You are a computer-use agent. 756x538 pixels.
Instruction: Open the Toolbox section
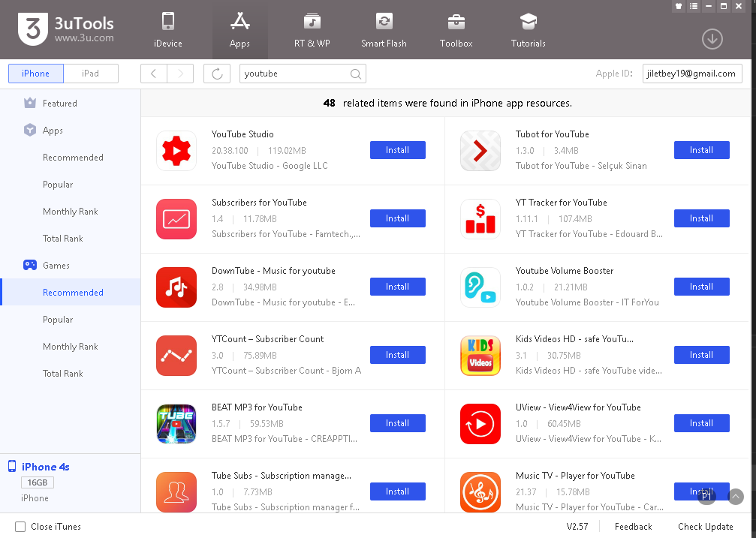pyautogui.click(x=456, y=30)
